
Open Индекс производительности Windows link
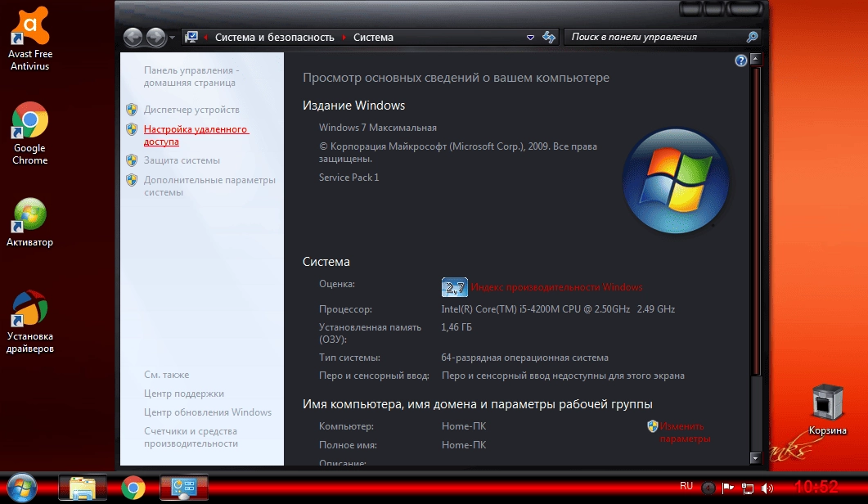pos(557,287)
